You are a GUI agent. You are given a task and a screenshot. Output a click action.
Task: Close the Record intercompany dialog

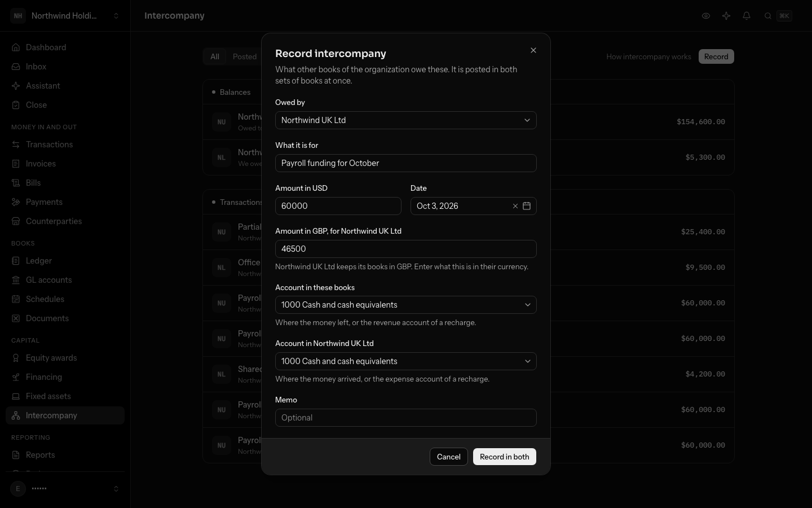(x=533, y=50)
